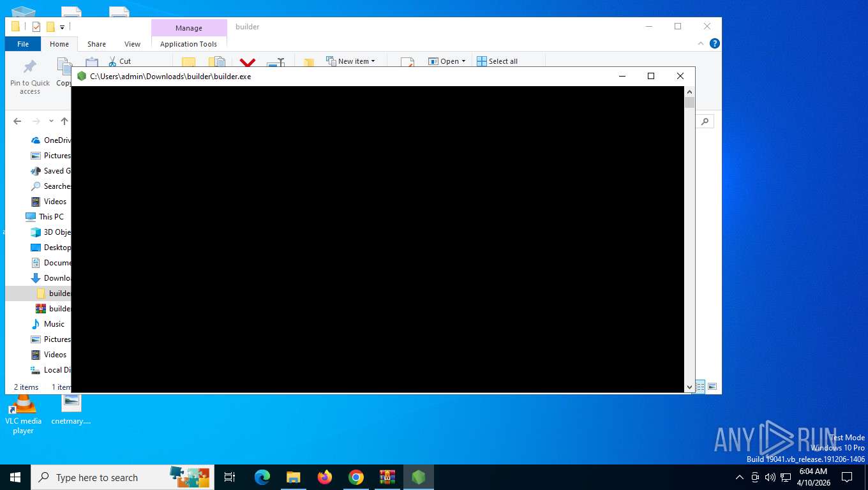Select Music in navigation pane

point(48,324)
